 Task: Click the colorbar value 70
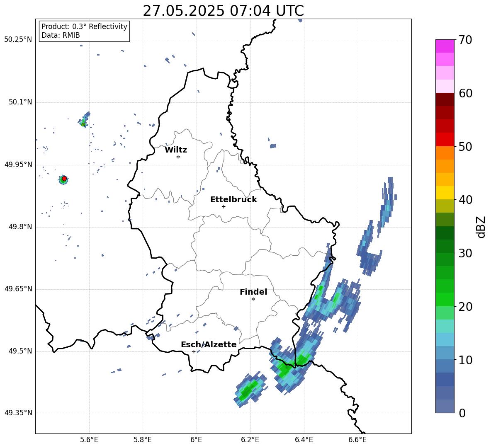466,40
